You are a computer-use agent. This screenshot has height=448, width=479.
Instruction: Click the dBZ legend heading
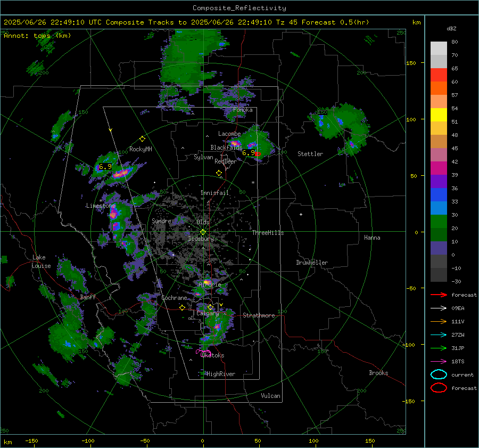(451, 28)
